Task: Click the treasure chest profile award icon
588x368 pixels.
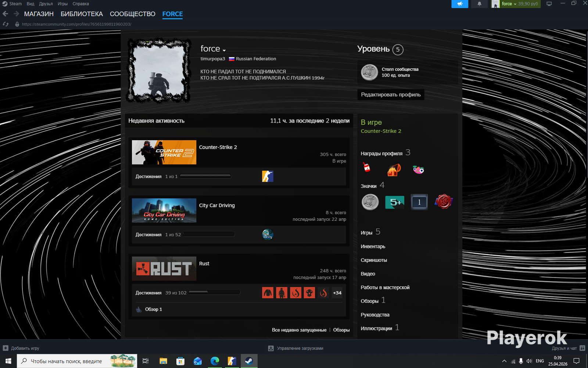Action: pyautogui.click(x=394, y=169)
